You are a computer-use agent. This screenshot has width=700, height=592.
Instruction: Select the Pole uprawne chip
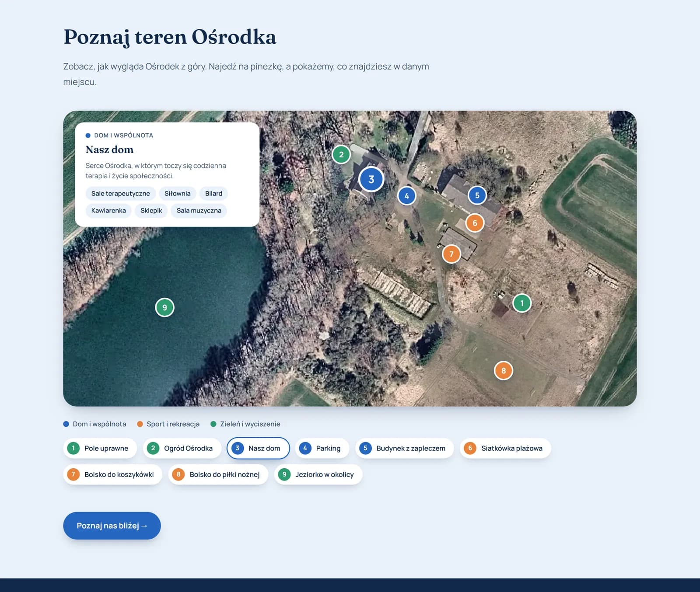pyautogui.click(x=100, y=448)
